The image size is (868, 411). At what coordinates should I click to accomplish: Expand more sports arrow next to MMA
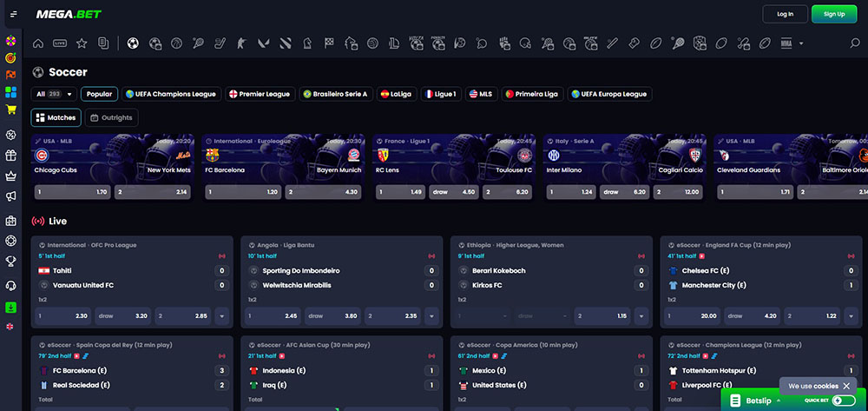point(801,43)
